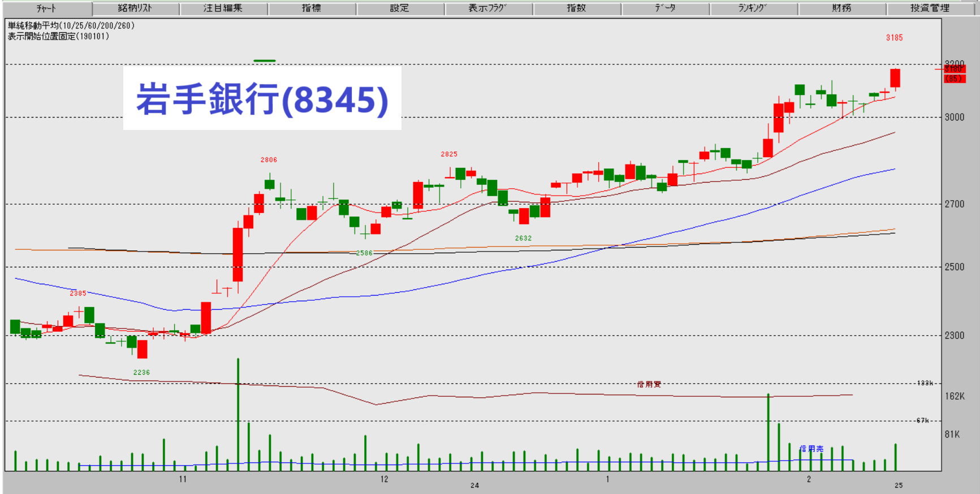980x494 pixels.
Task: Click the 133k margin level label
Action: (925, 383)
